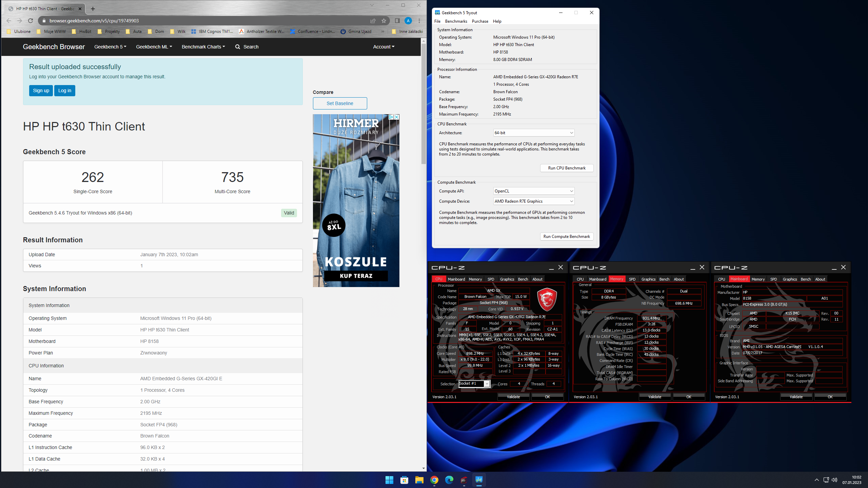The height and width of the screenshot is (488, 868).
Task: Open the Account dropdown
Action: (x=383, y=47)
